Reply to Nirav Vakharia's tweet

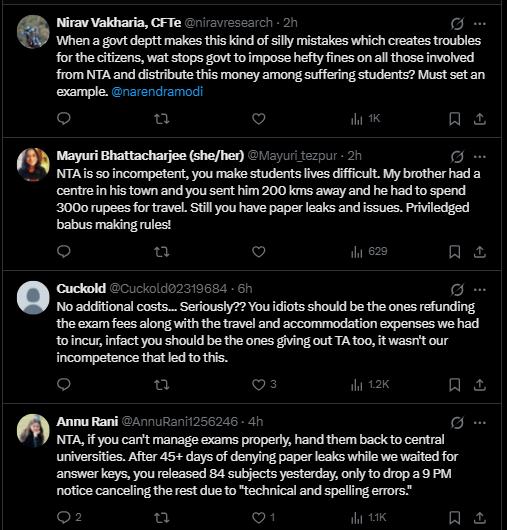[64, 119]
